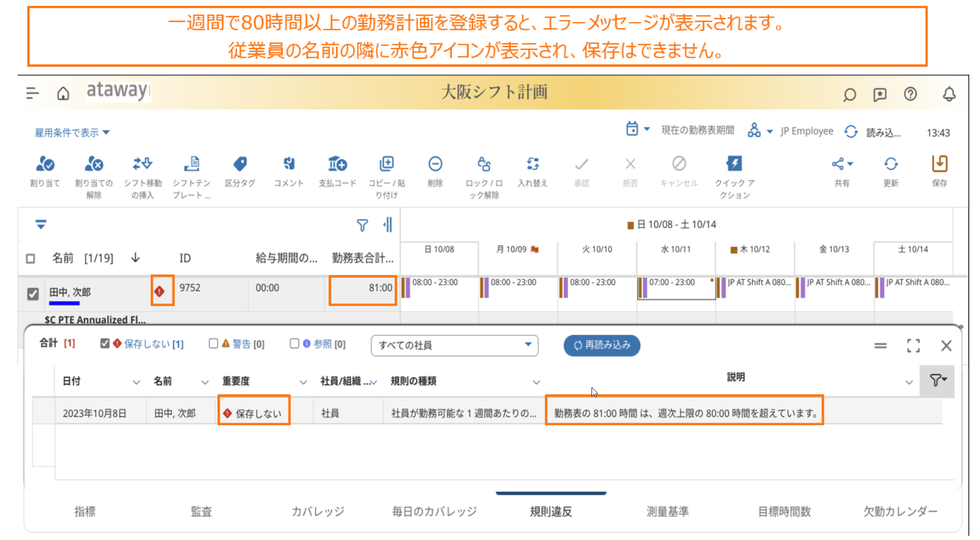Click the クイックアクション icon
Screen dimensions: 980x540
pos(734,165)
